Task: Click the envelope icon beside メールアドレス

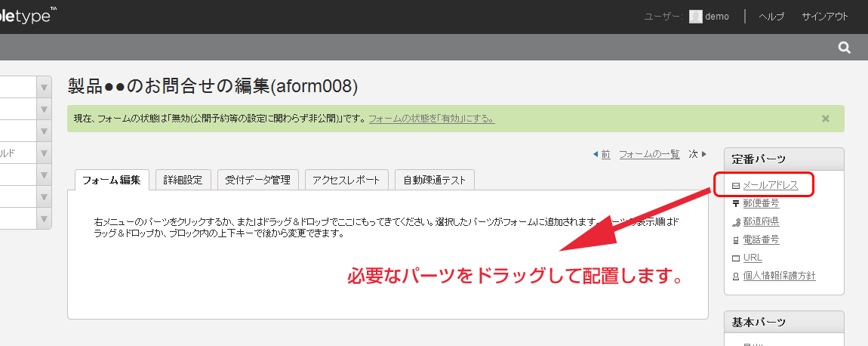Action: click(736, 186)
